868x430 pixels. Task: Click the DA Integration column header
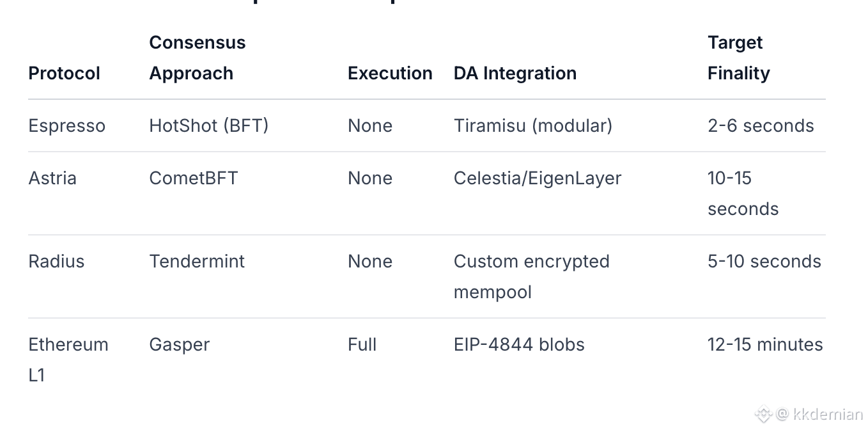pos(515,73)
